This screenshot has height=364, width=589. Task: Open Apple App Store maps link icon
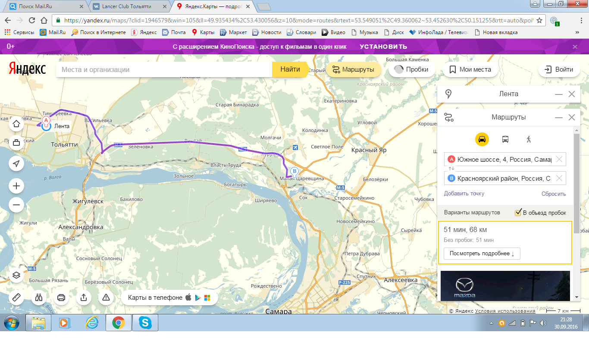(188, 298)
